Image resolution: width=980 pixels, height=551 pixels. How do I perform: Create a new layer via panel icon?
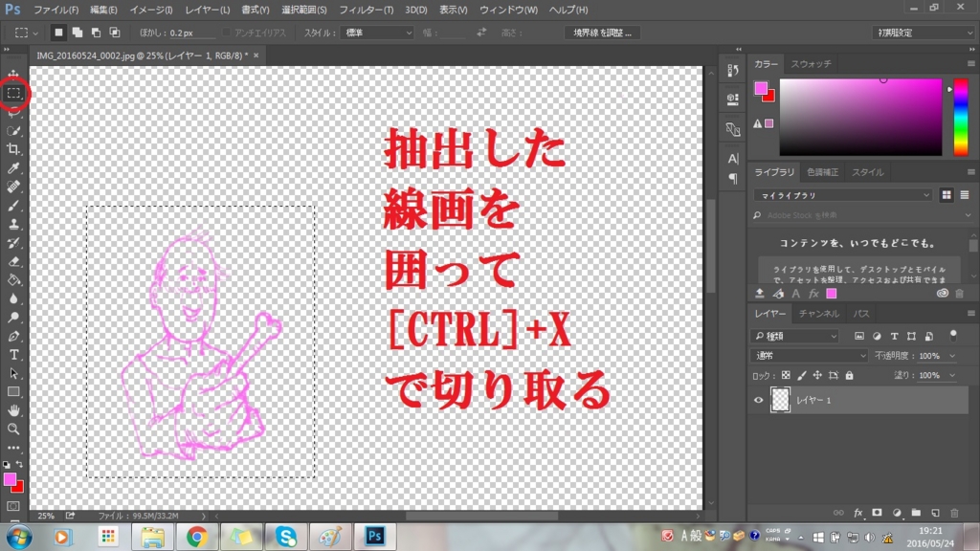(x=936, y=513)
